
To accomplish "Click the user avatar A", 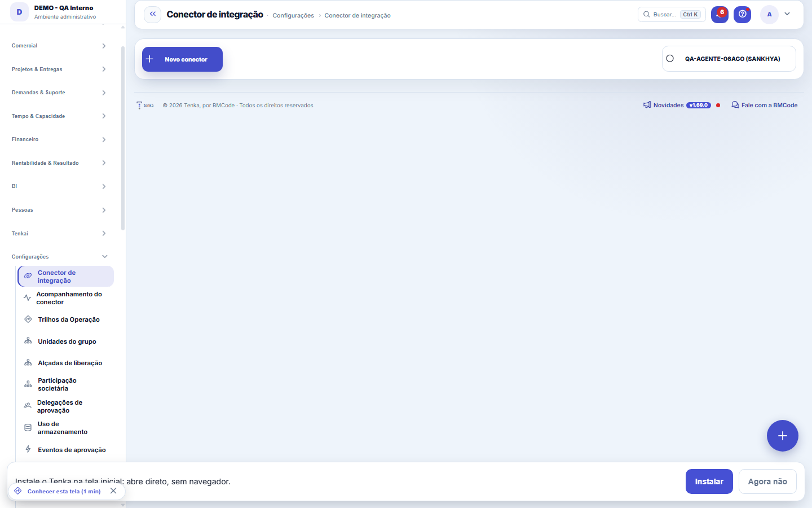I will pyautogui.click(x=769, y=15).
